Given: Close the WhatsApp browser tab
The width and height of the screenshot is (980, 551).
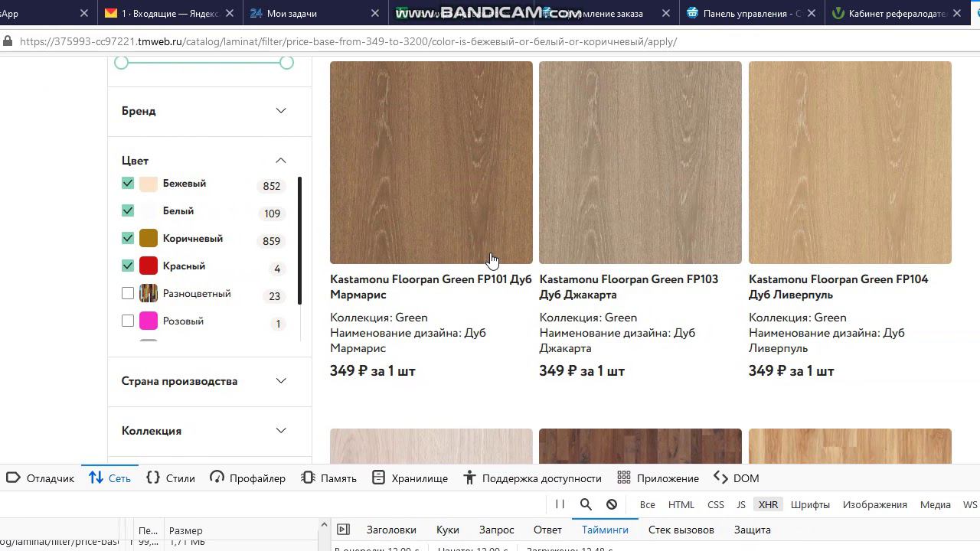Looking at the screenshot, I should coord(84,13).
